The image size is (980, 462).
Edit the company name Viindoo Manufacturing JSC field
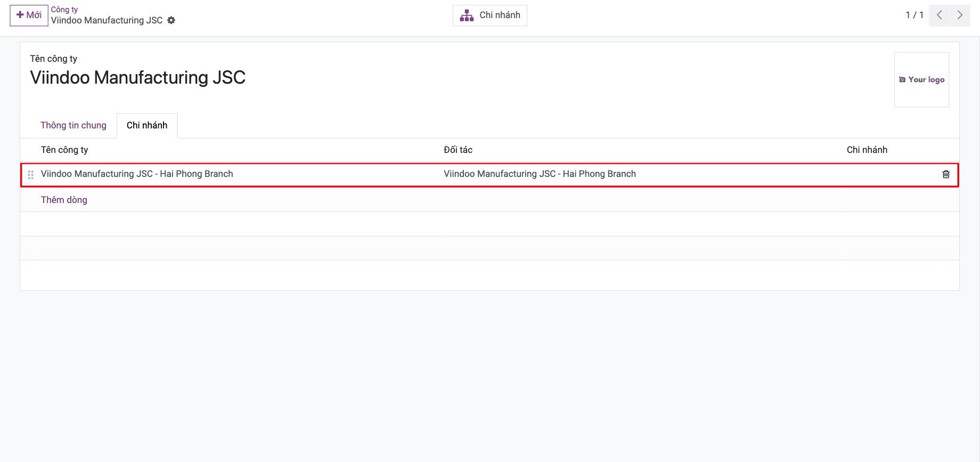(x=138, y=78)
